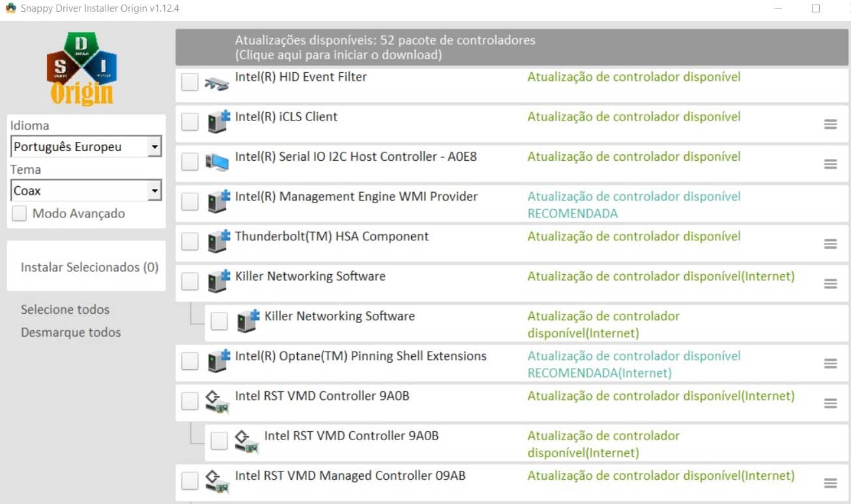Select the Intel(R) iCLS Client name
The width and height of the screenshot is (851, 504).
click(286, 117)
